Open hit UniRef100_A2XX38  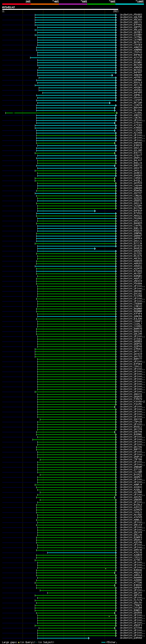coord(131,58)
